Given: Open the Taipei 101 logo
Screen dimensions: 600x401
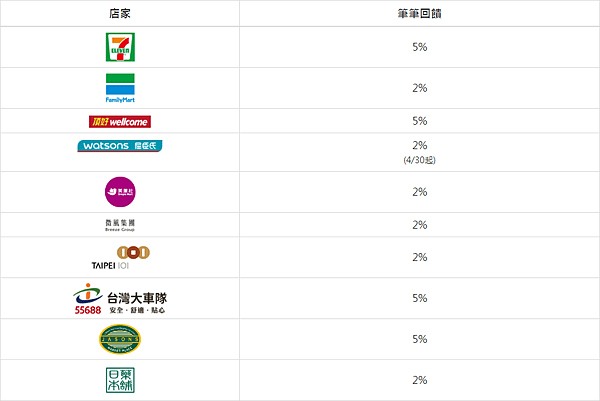Looking at the screenshot, I should (120, 258).
